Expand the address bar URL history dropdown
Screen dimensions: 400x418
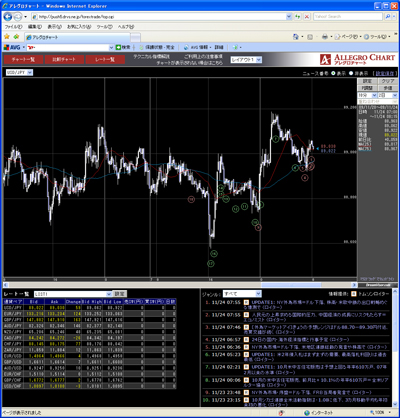tap(289, 16)
